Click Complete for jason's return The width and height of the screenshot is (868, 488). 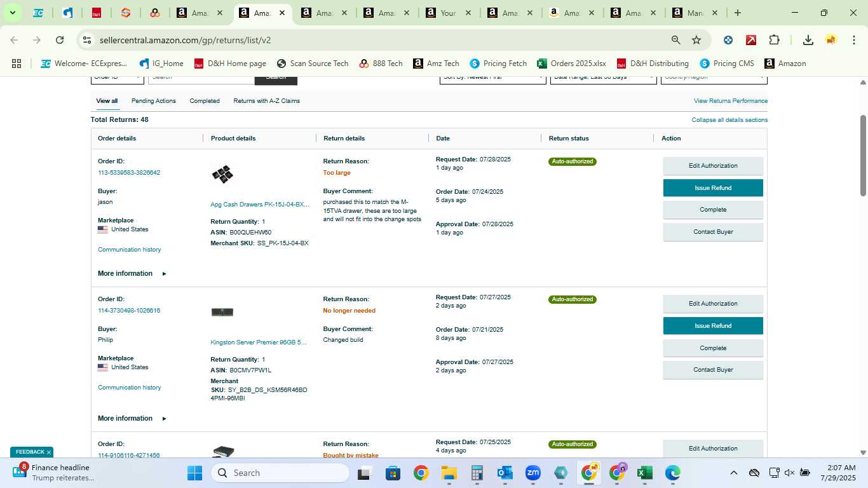click(x=713, y=210)
